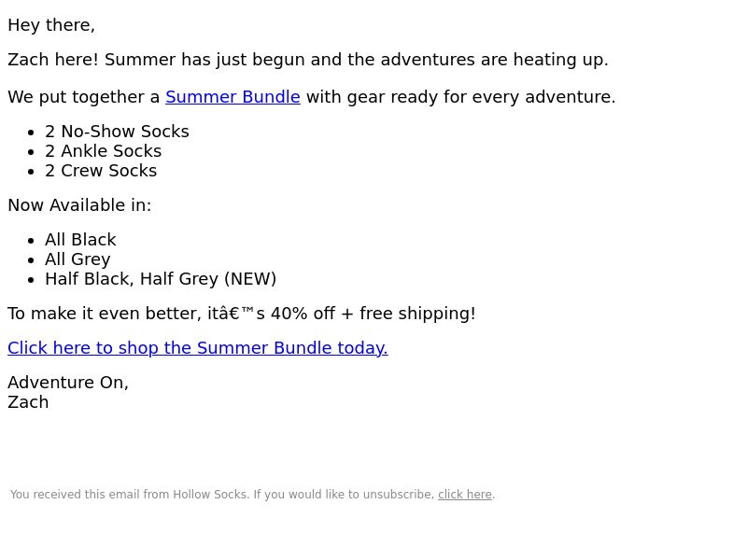
Task: Click the free shipping! text
Action: (x=417, y=314)
